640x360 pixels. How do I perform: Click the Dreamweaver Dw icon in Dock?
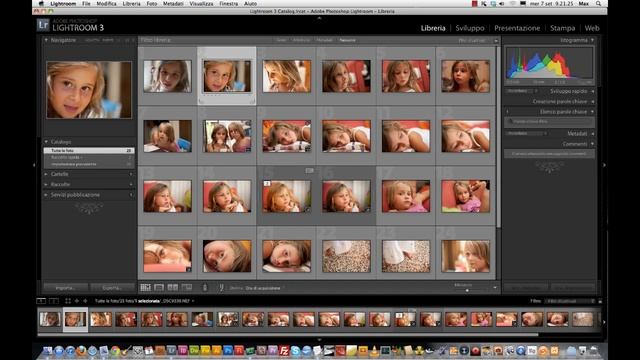[194, 350]
